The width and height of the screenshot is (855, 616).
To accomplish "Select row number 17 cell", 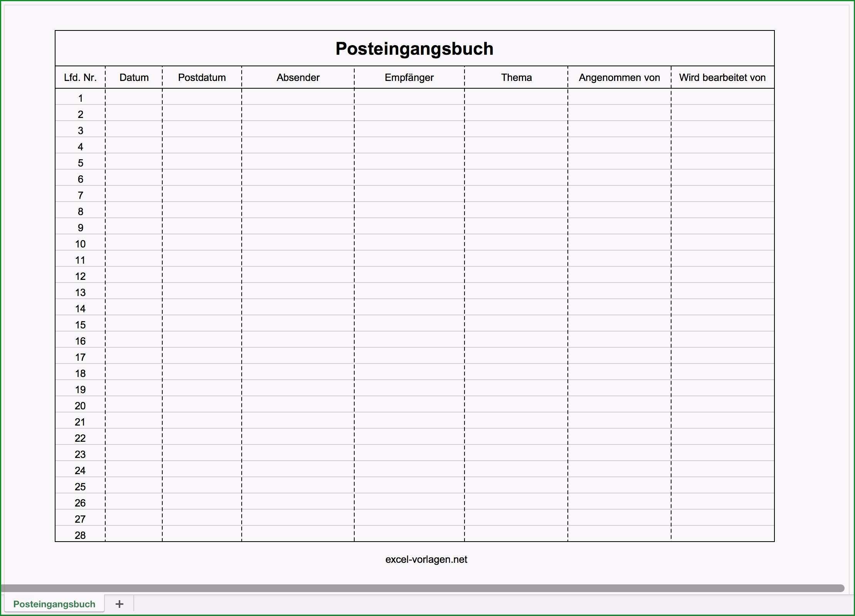I will [x=80, y=356].
